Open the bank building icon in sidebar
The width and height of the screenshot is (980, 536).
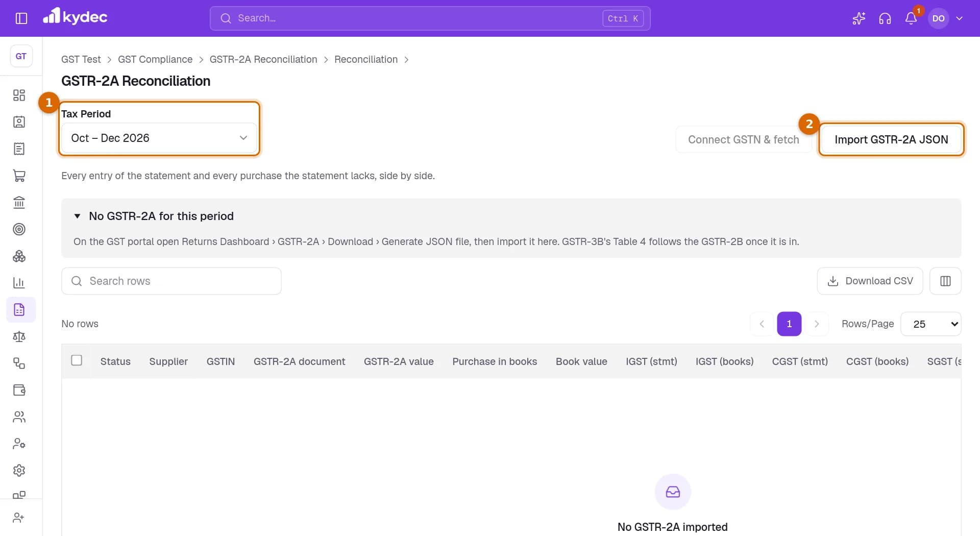(19, 203)
